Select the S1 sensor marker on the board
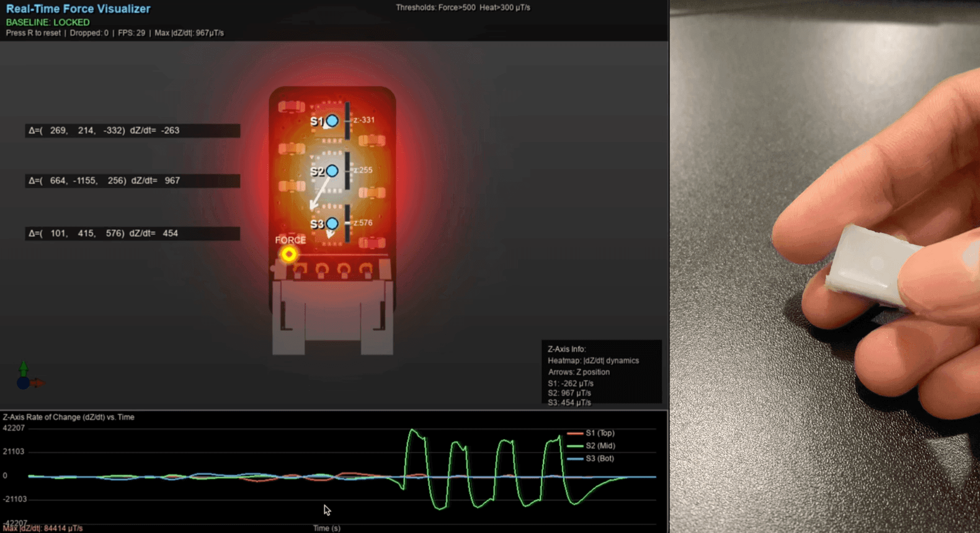Image resolution: width=980 pixels, height=533 pixels. pos(332,122)
